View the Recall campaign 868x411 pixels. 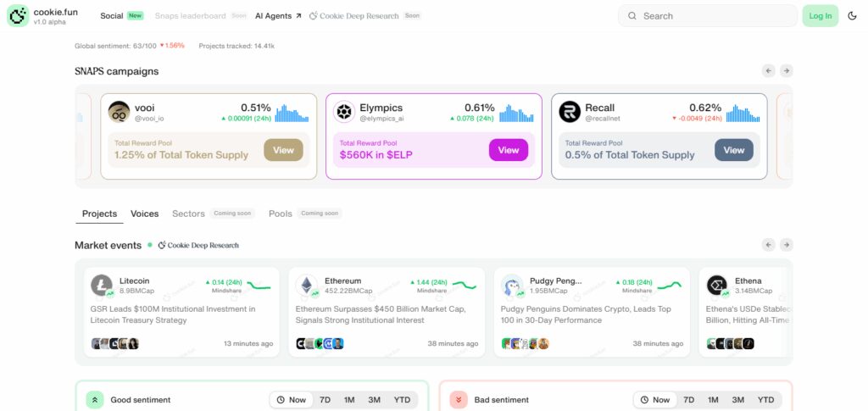tap(733, 150)
